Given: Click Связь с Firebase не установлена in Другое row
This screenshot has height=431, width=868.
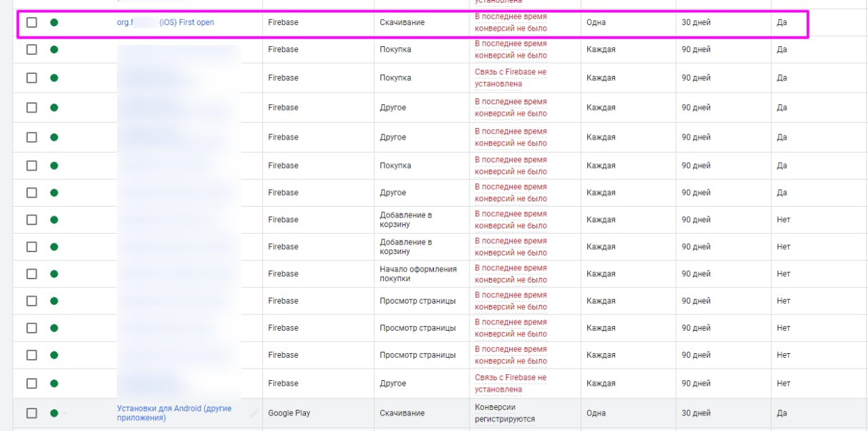Looking at the screenshot, I should 510,384.
